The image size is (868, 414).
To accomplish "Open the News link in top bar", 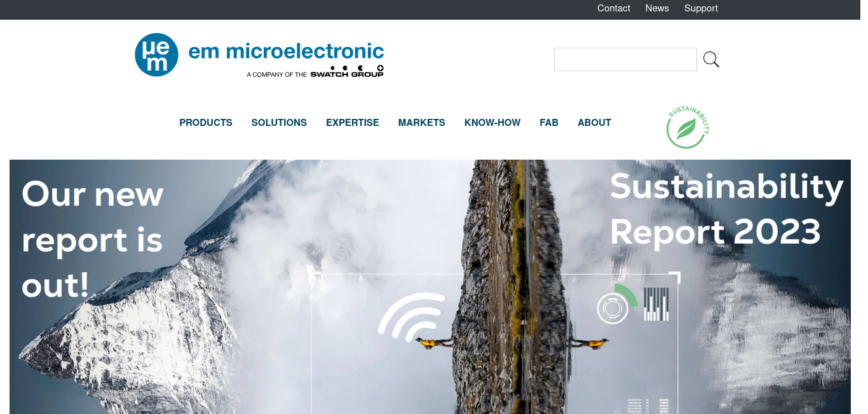I will (x=657, y=8).
